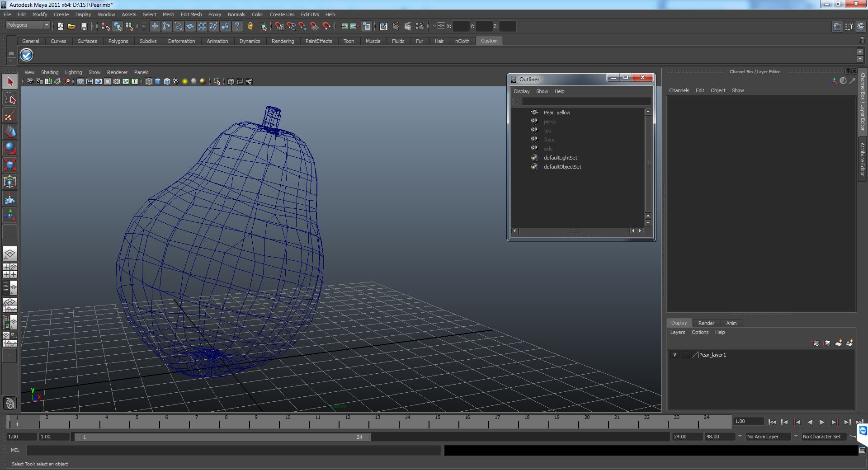Viewport: 868px width, 470px height.
Task: Open the viewport Shading menu
Action: pos(50,72)
